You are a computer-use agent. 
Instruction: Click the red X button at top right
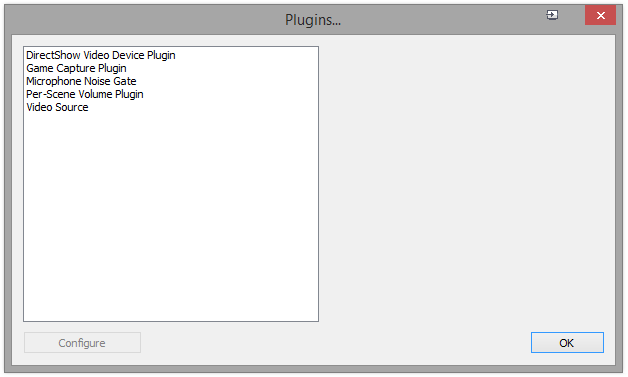600,15
